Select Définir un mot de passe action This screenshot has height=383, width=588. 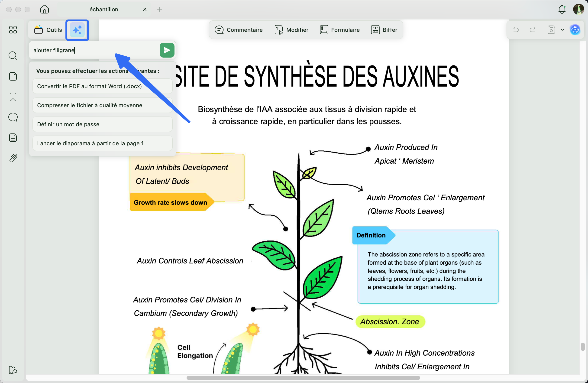pos(102,124)
